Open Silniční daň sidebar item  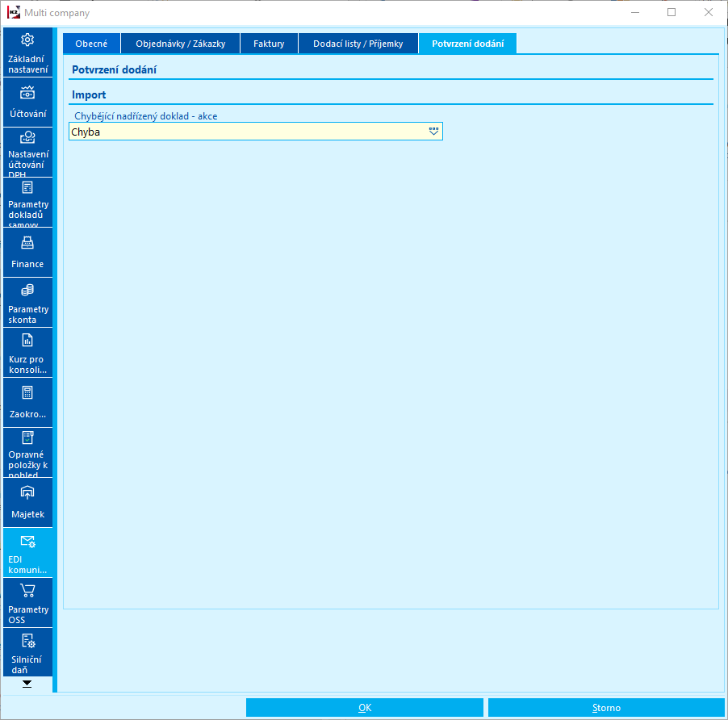pyautogui.click(x=28, y=652)
